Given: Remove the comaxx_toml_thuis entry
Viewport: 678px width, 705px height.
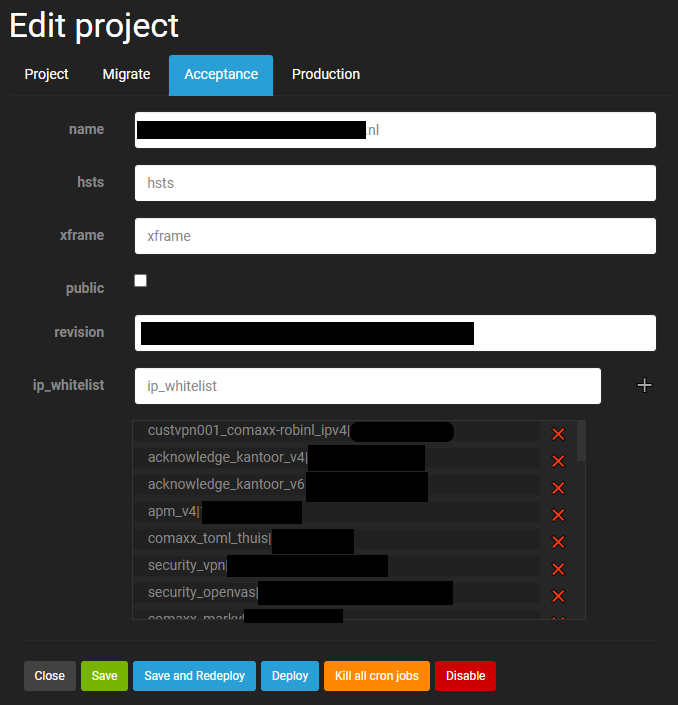Looking at the screenshot, I should pos(558,542).
